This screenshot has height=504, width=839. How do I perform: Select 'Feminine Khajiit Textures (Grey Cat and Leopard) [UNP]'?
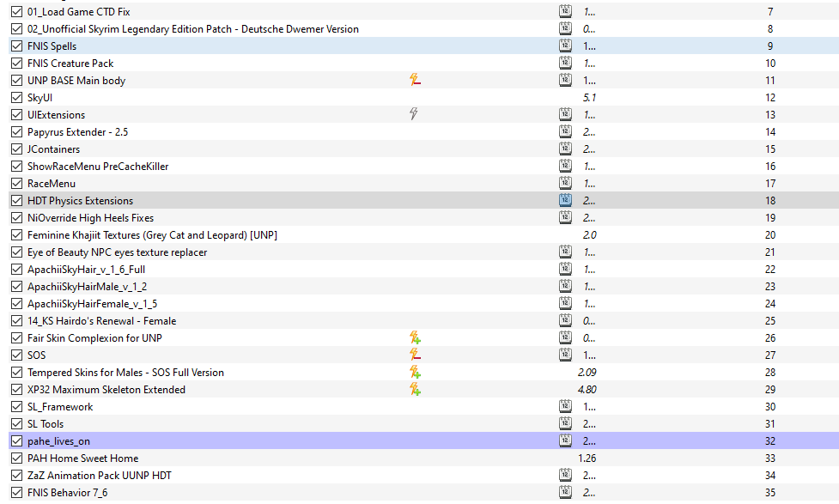[x=152, y=235]
